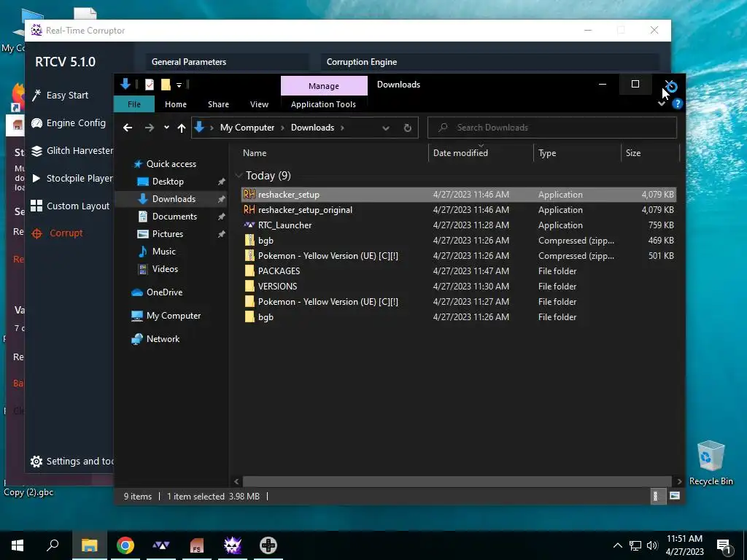This screenshot has width=747, height=560.
Task: Switch to Large icons view layout
Action: click(x=674, y=496)
